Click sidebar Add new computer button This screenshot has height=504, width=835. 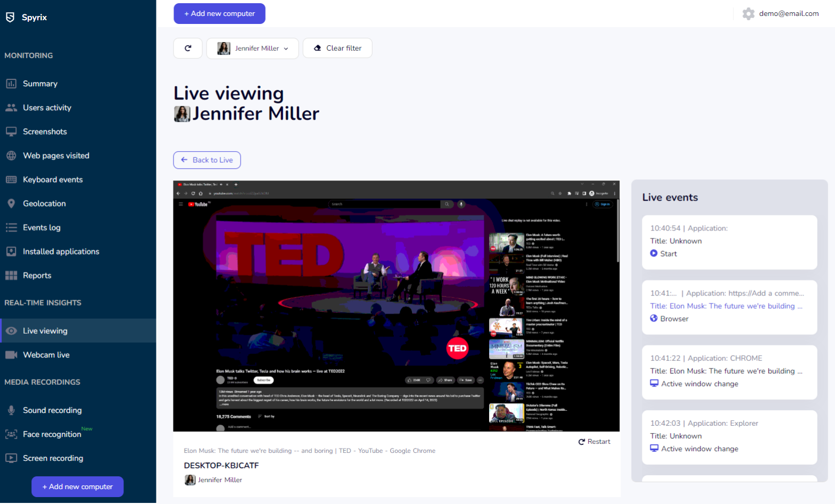tap(78, 486)
